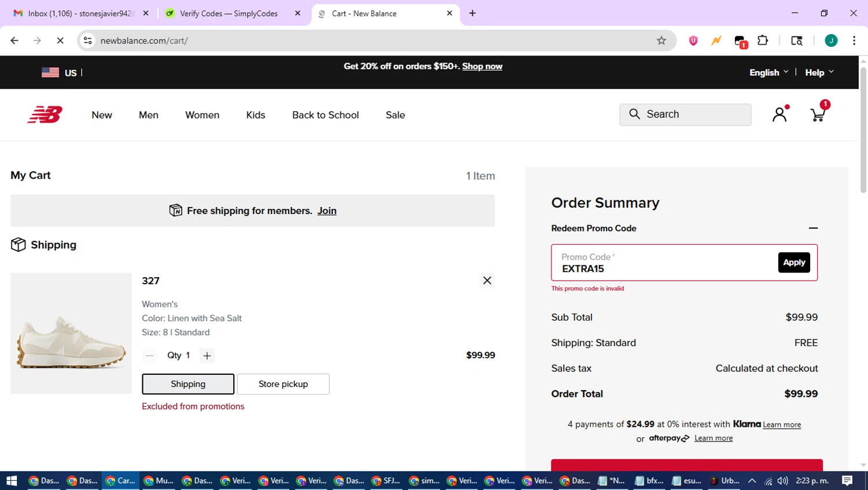
Task: Click the page vertical scrollbar
Action: [863, 130]
